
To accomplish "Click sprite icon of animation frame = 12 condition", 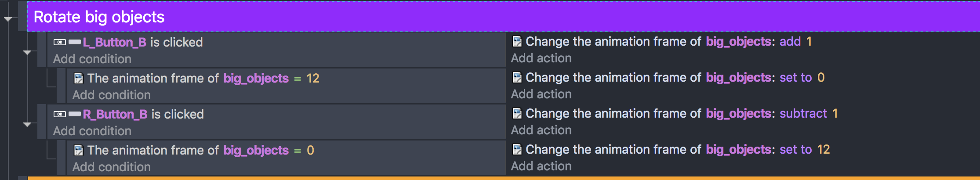I will [78, 79].
